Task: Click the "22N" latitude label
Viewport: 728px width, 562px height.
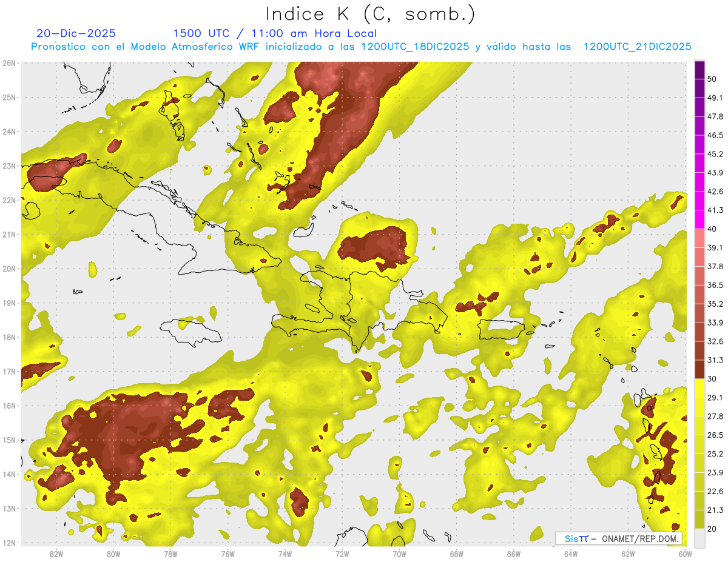Action: point(10,200)
